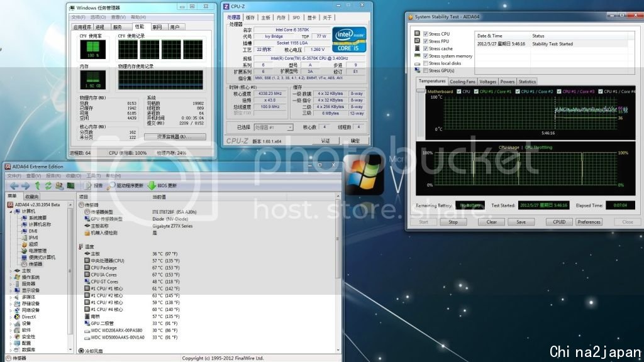The height and width of the screenshot is (362, 644).
Task: Switch to the Voltages tab
Action: tap(488, 82)
